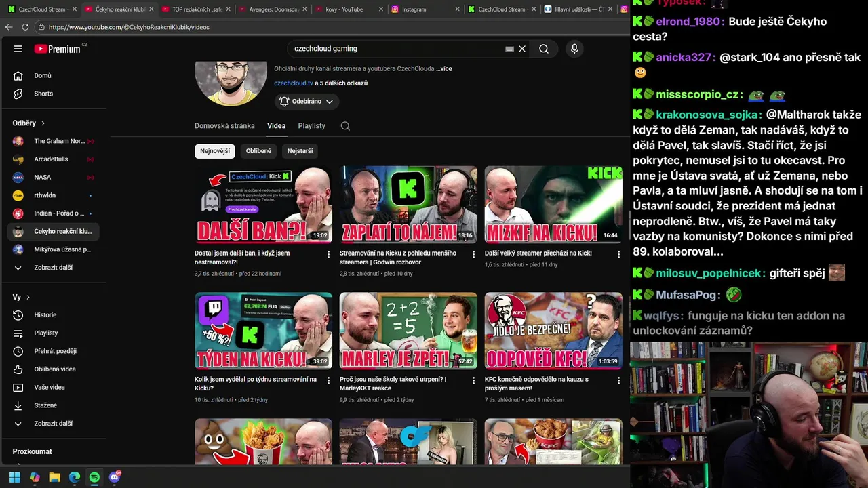Open Indian - Pořad subscription channel
Image resolution: width=868 pixels, height=488 pixels.
tap(53, 213)
